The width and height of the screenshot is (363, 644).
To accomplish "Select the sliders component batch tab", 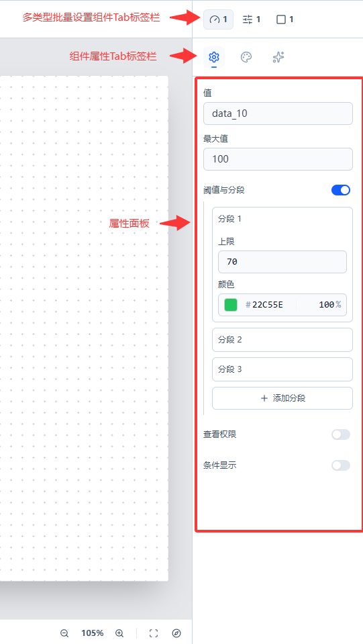I will pos(251,19).
